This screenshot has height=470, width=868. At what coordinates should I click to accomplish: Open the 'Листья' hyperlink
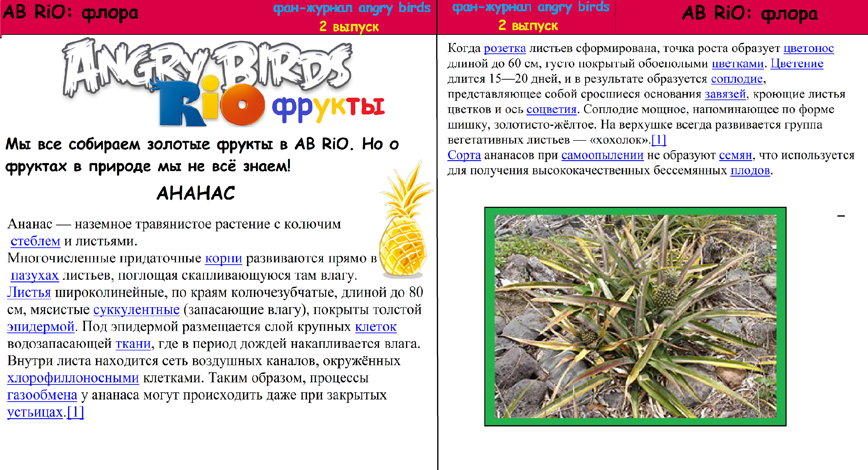pyautogui.click(x=29, y=292)
